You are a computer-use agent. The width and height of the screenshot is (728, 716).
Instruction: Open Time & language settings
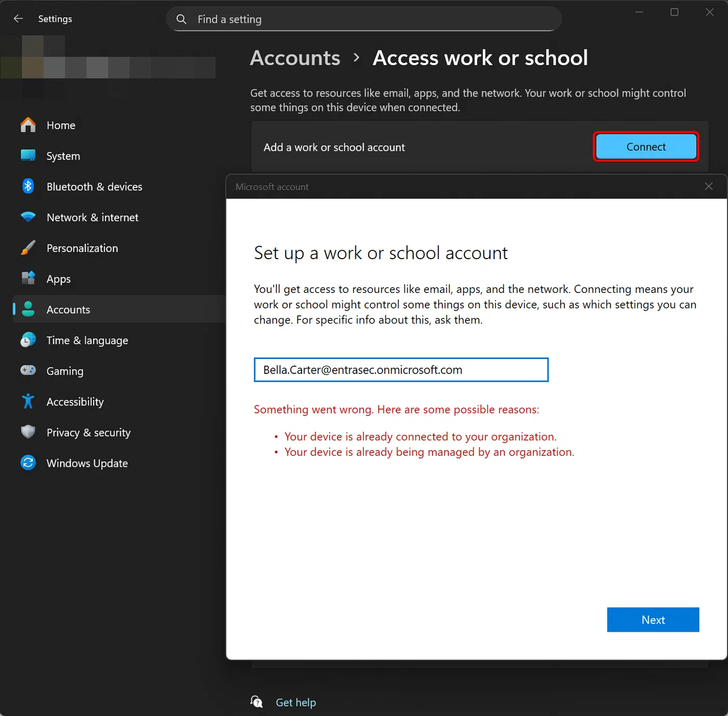point(119,340)
